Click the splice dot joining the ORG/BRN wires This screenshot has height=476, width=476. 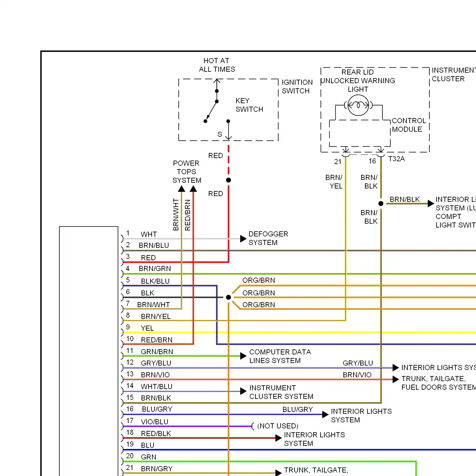pos(228,297)
